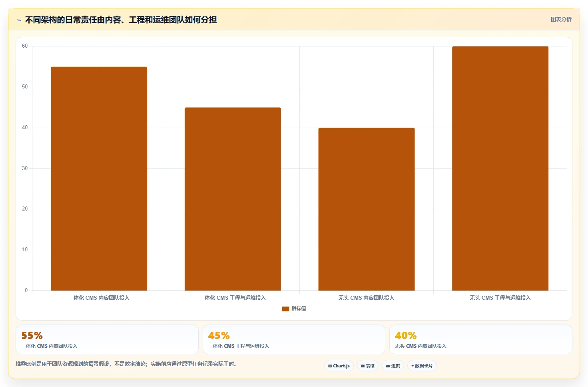
Task: Open the 45% data card
Action: (x=294, y=339)
